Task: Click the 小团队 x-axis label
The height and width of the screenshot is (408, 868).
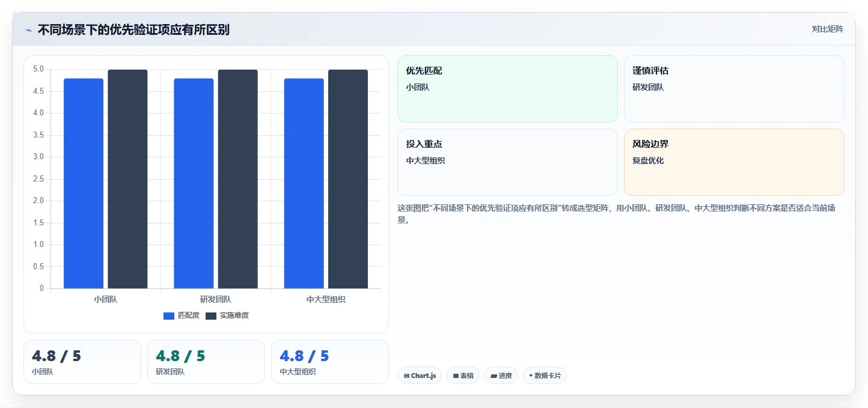Action: tap(105, 299)
